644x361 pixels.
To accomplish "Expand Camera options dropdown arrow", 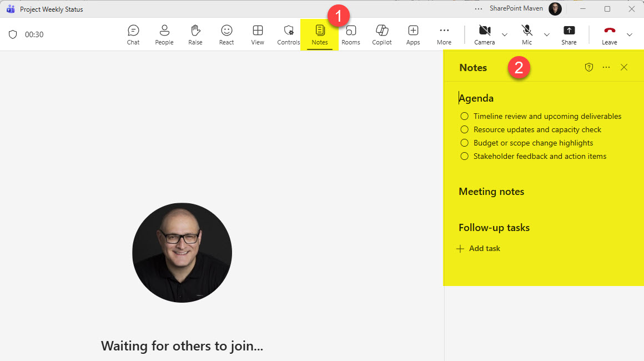I will (505, 35).
